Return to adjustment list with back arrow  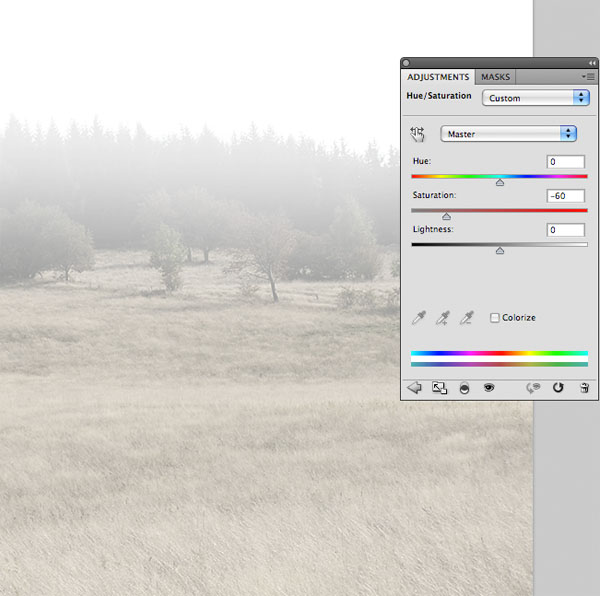pos(414,388)
